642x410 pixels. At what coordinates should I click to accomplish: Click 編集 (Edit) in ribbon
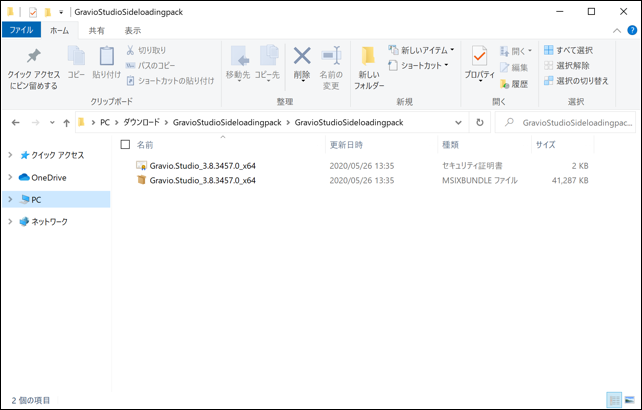pyautogui.click(x=514, y=68)
